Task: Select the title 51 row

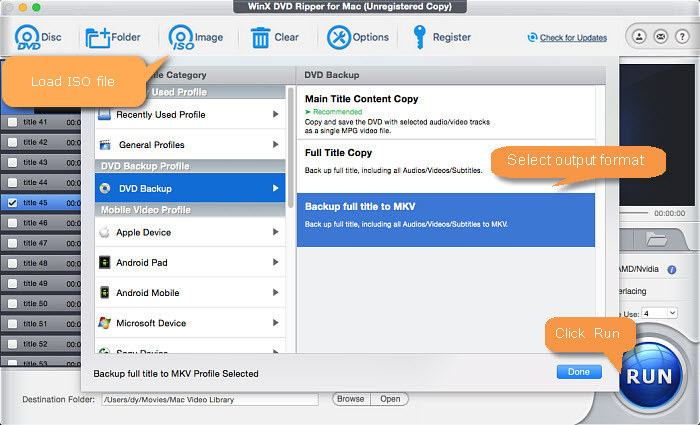Action: (41, 324)
